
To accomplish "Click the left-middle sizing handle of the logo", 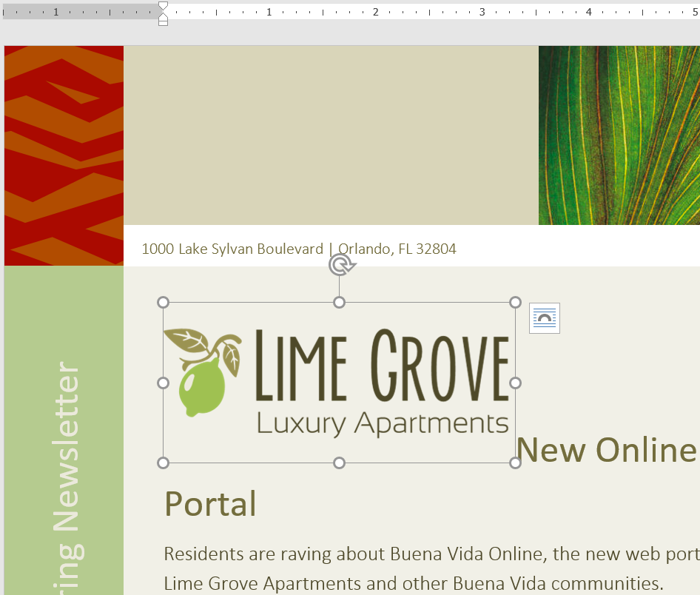I will pyautogui.click(x=163, y=383).
